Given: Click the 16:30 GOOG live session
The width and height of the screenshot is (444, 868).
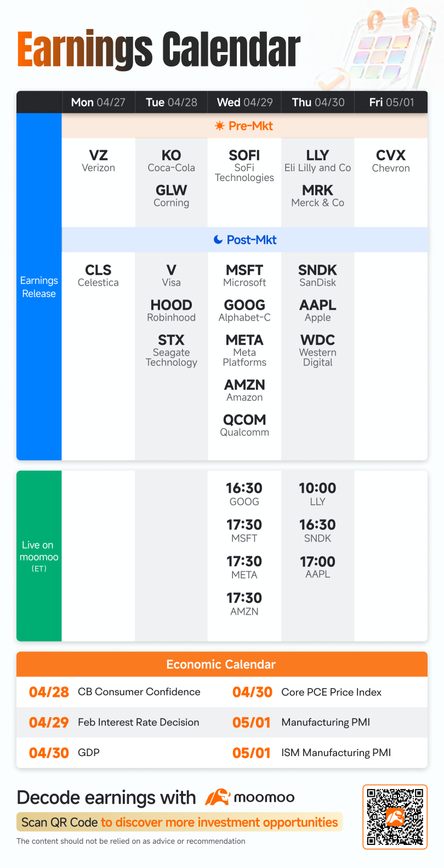Looking at the screenshot, I should [244, 494].
